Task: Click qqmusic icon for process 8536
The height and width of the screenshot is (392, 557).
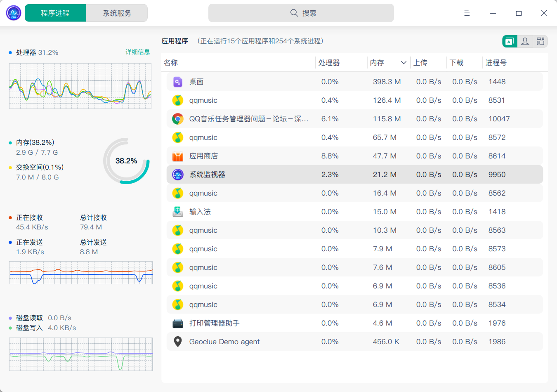Action: coord(178,286)
